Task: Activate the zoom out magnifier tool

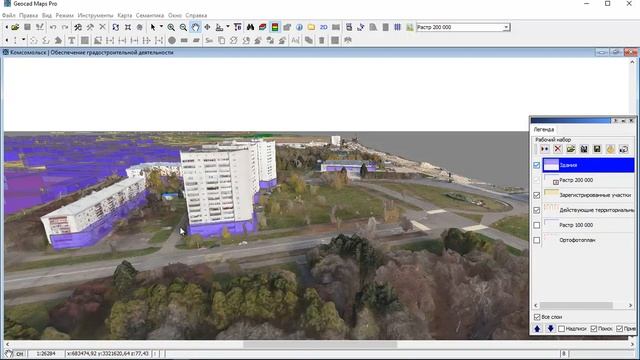Action: tap(183, 27)
